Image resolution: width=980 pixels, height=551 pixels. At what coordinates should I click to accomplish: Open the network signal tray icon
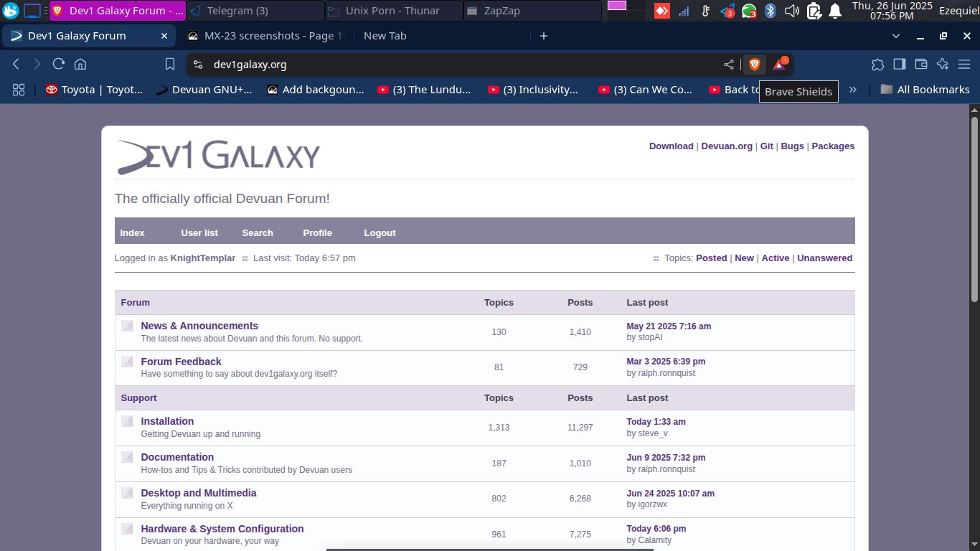684,11
